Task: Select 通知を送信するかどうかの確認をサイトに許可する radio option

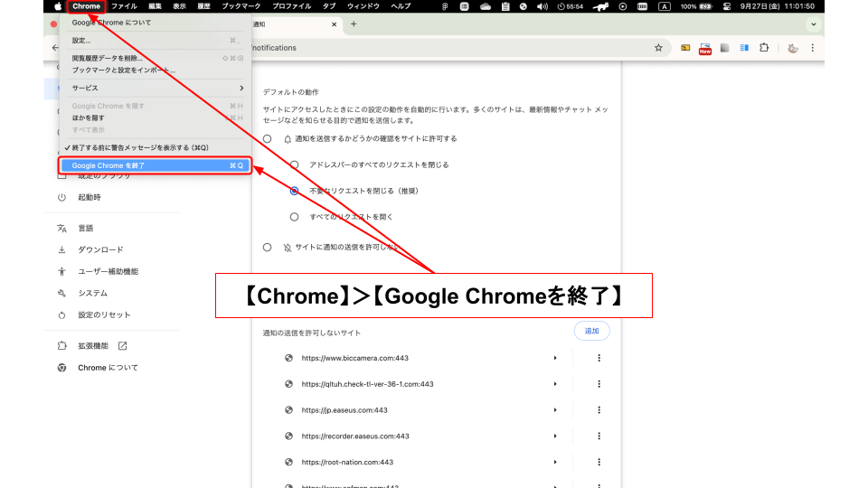Action: click(267, 138)
